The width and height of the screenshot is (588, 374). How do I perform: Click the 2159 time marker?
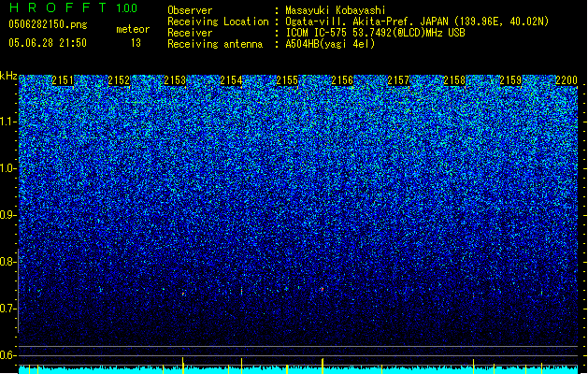510,80
